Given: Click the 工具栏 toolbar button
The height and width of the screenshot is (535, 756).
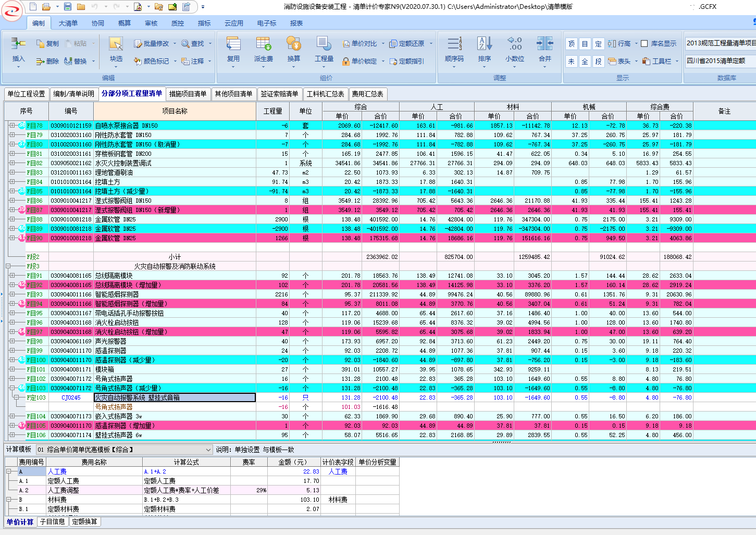Looking at the screenshot, I should coord(657,61).
